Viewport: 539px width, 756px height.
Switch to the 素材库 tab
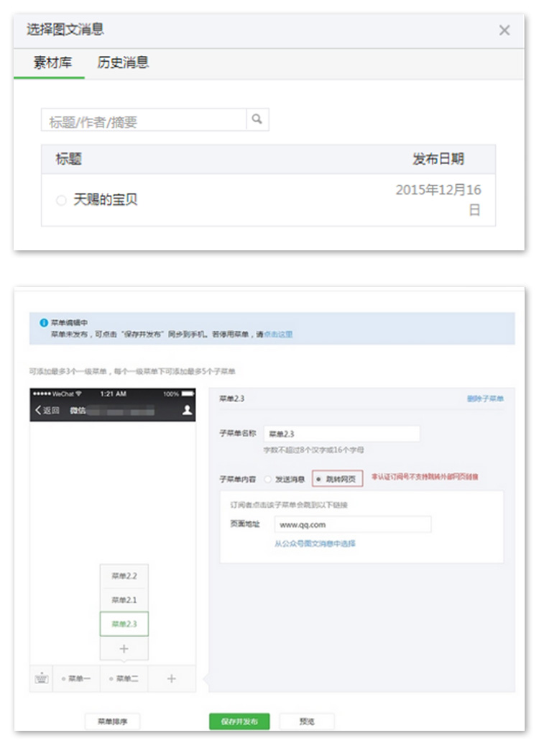(52, 63)
